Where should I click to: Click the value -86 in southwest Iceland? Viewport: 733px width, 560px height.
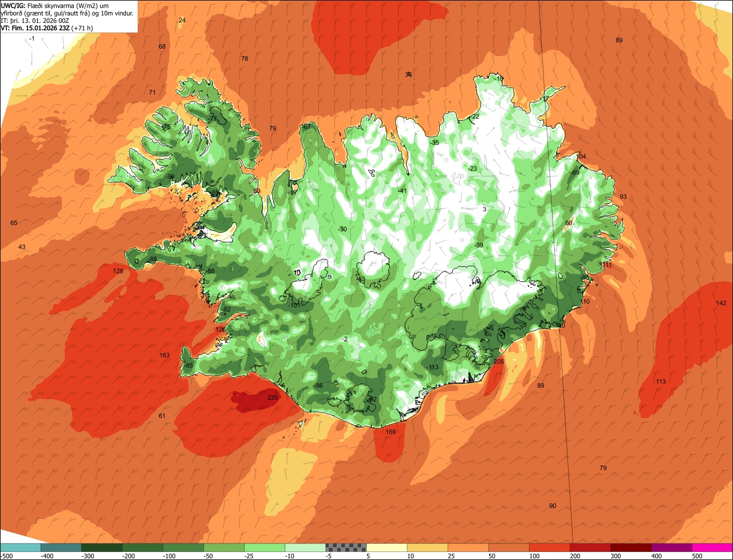click(318, 385)
